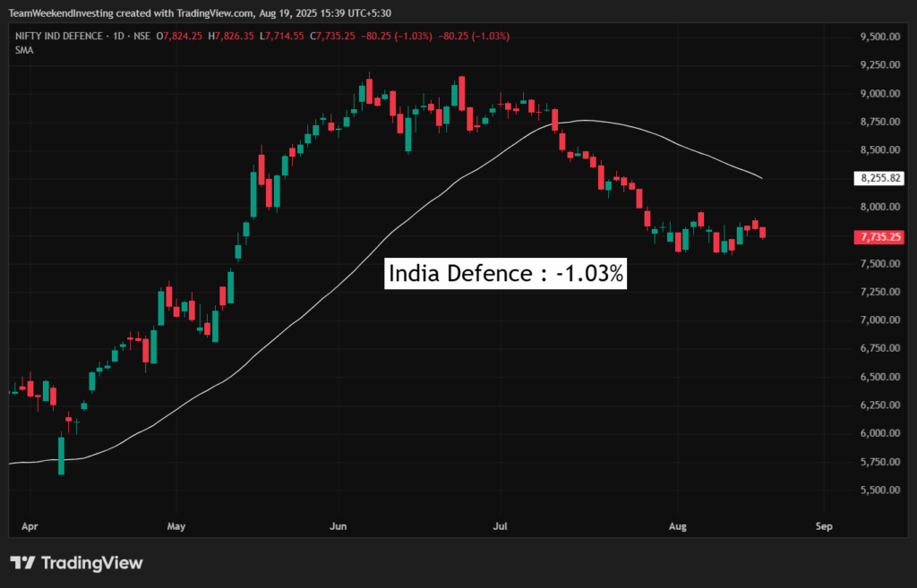Select the SMA indicator label
917x588 pixels.
[24, 50]
